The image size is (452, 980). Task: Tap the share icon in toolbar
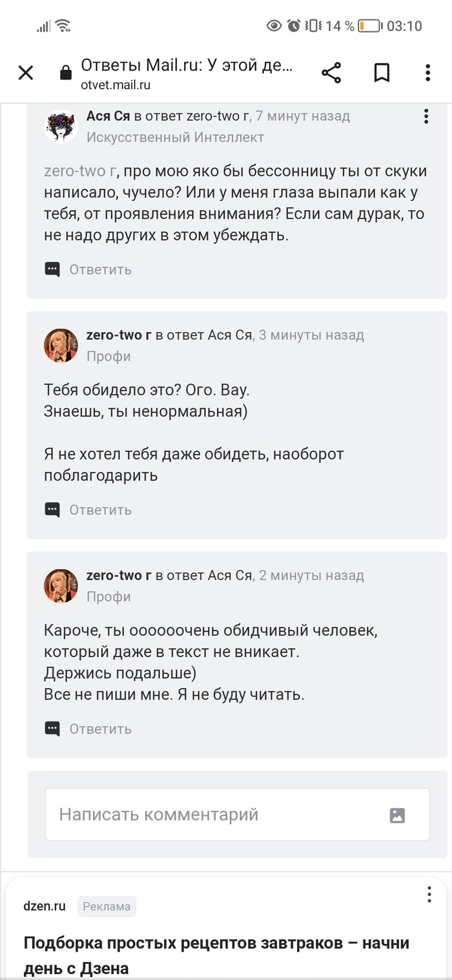[331, 73]
